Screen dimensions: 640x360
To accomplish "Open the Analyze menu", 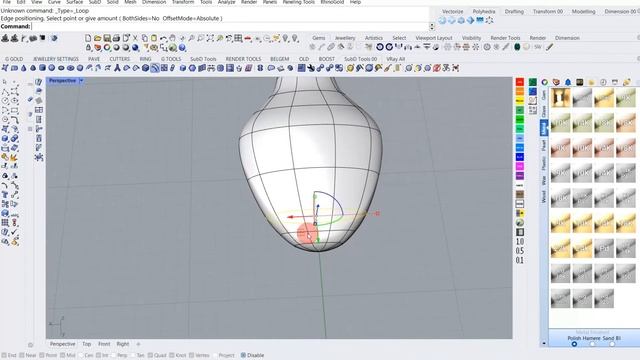I will 226,2.
